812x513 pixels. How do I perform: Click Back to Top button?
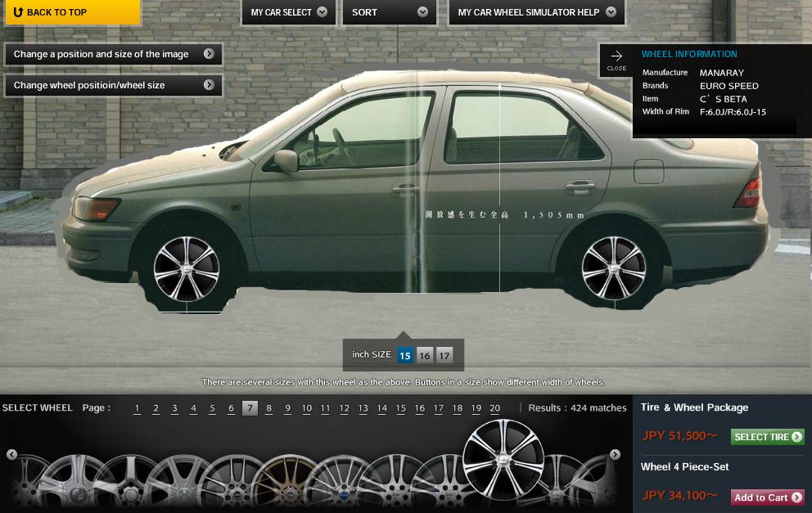pos(70,12)
